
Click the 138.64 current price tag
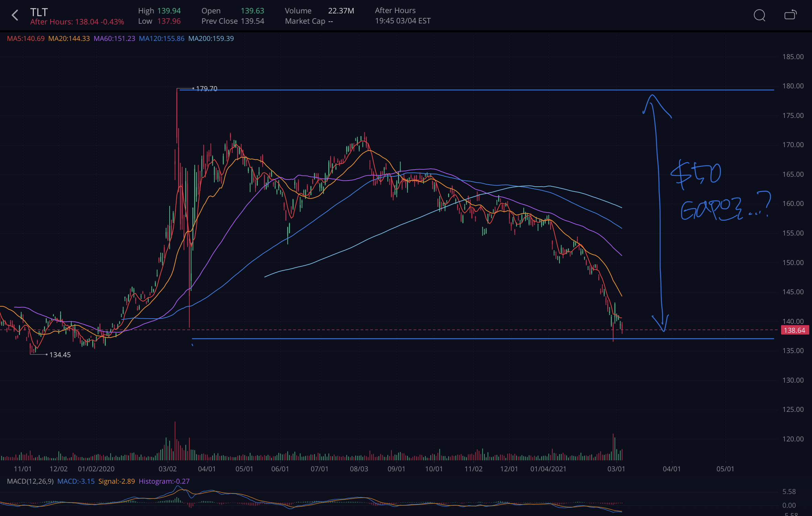(x=794, y=330)
